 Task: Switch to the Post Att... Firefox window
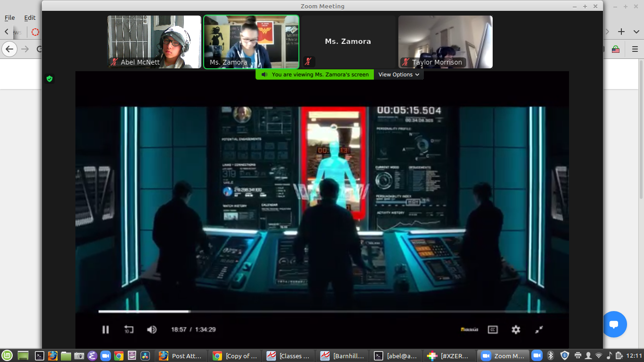tap(182, 356)
